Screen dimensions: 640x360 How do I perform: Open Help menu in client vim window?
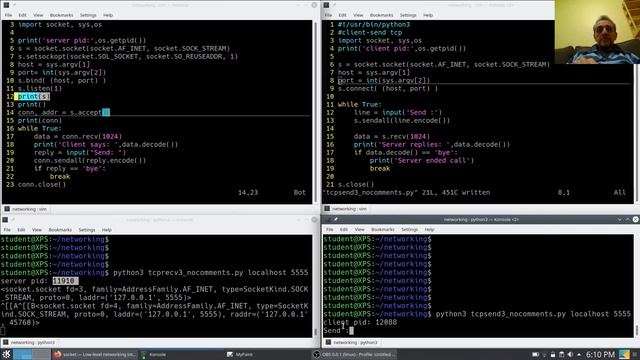[x=428, y=15]
